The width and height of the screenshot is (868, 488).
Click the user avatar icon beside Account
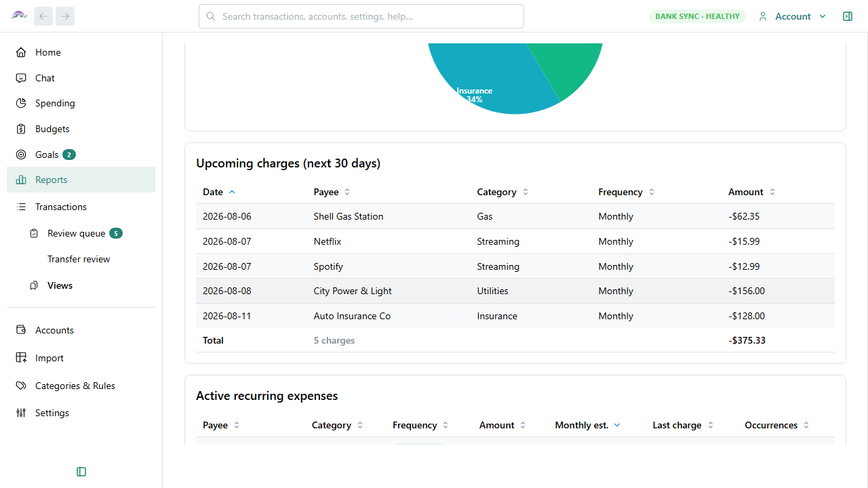pyautogui.click(x=763, y=16)
